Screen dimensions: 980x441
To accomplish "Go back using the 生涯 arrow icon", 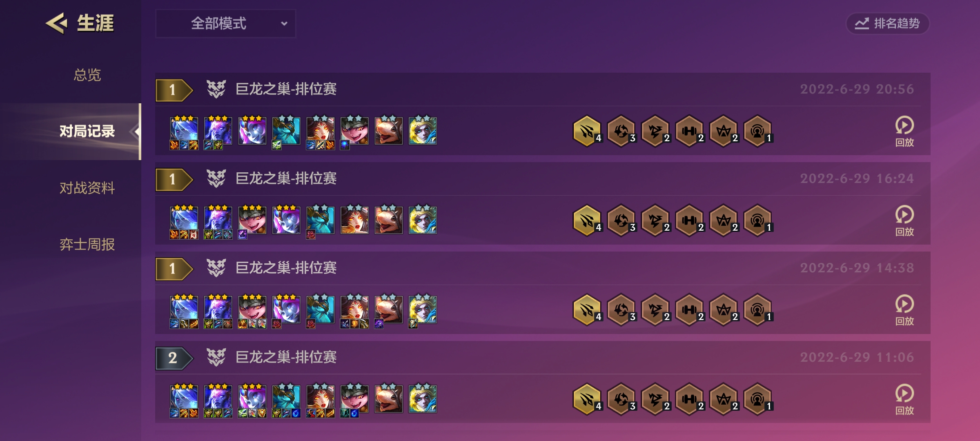I will pyautogui.click(x=56, y=23).
